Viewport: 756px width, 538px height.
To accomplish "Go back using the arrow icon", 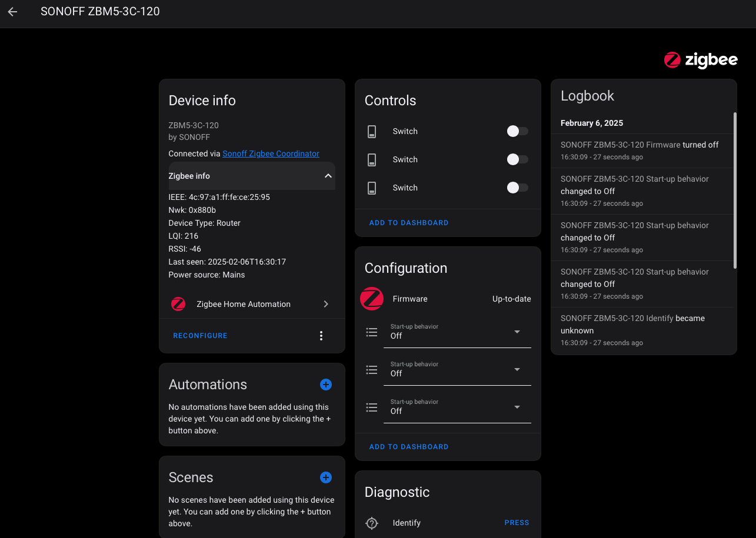I will click(x=12, y=12).
